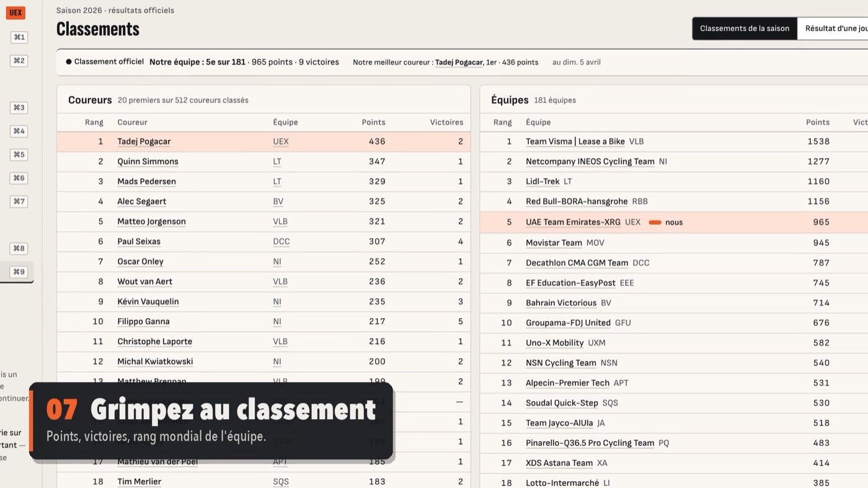The height and width of the screenshot is (488, 868).
Task: Click Victoires column header in riders table
Action: click(446, 123)
